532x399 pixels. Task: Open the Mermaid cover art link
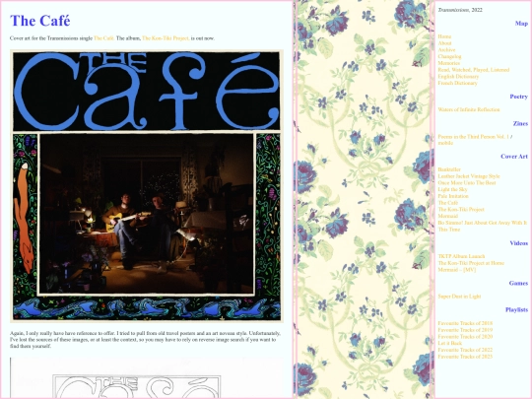tap(448, 216)
